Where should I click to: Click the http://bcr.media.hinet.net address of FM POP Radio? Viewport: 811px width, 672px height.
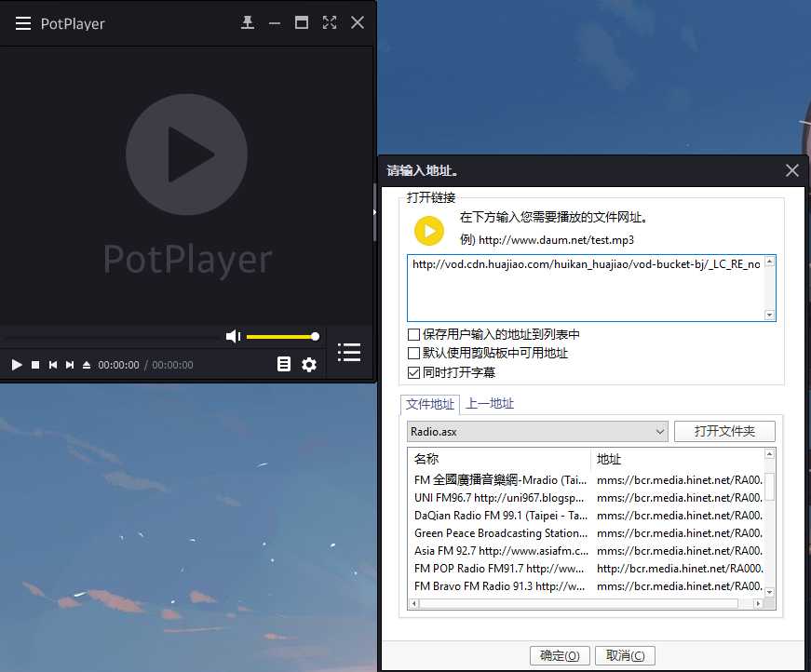point(680,569)
